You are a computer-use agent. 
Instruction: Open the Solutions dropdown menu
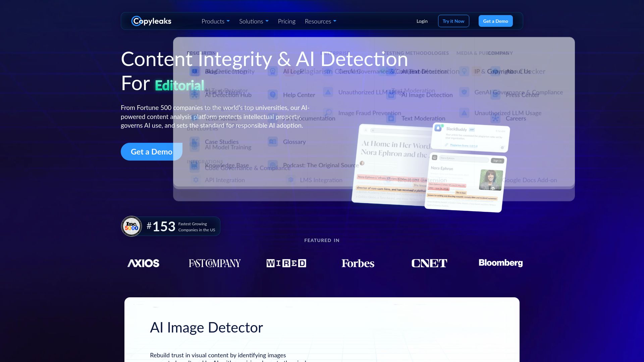(254, 21)
